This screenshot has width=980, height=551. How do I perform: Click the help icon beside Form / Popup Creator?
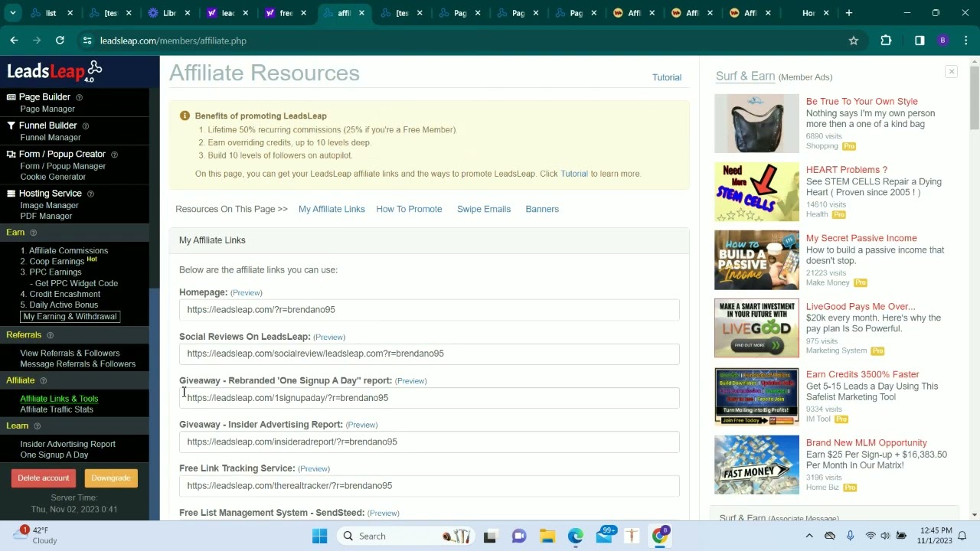tap(114, 155)
